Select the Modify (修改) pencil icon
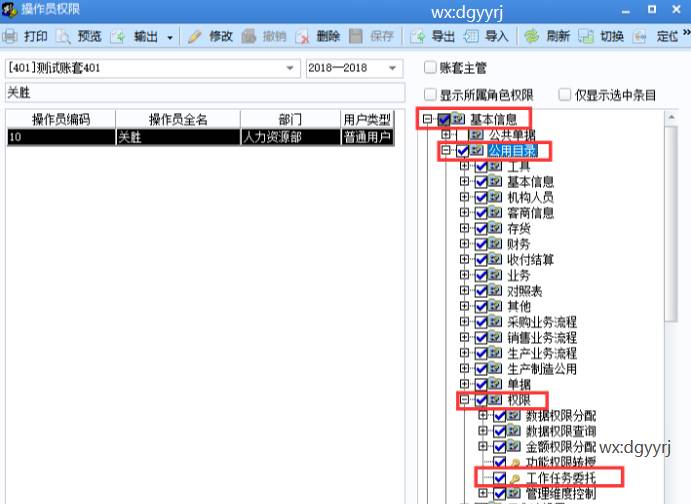The image size is (691, 504). pyautogui.click(x=194, y=37)
